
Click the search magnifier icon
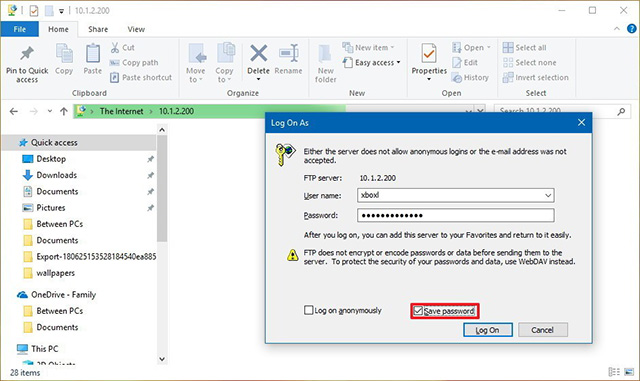coord(621,111)
